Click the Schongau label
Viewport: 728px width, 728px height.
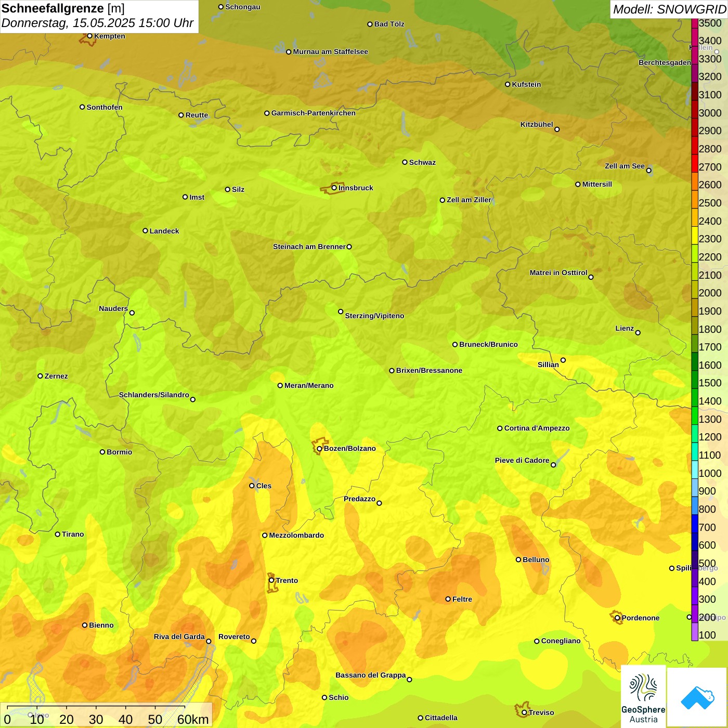coord(242,7)
